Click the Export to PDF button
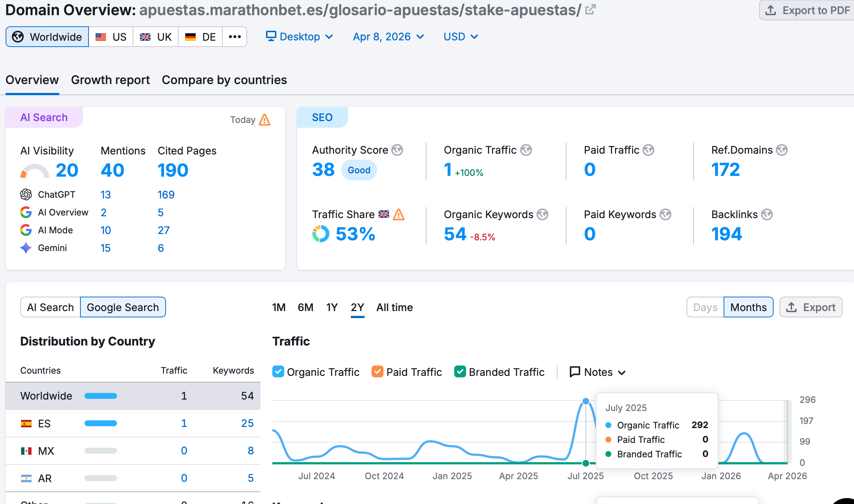The height and width of the screenshot is (504, 854). pyautogui.click(x=808, y=10)
